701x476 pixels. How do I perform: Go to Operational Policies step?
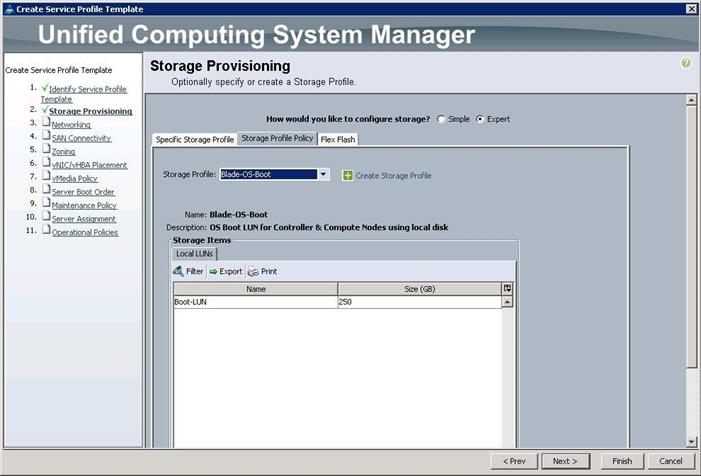point(85,232)
